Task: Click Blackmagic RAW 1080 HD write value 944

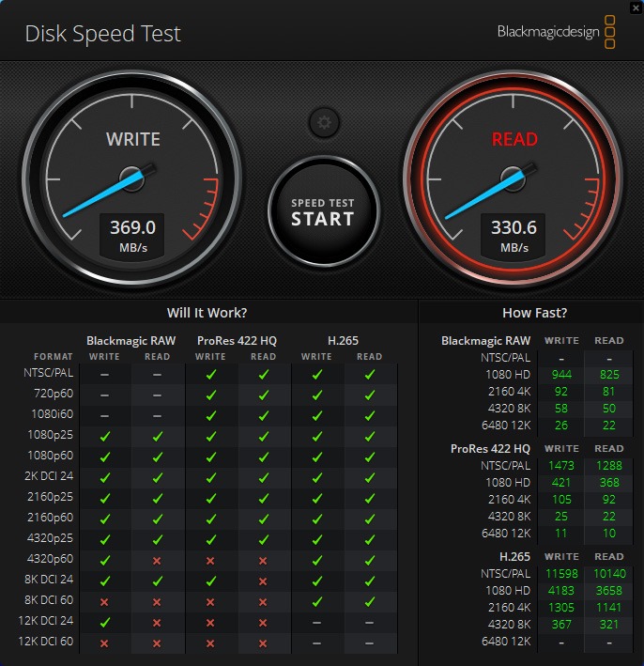Action: click(x=561, y=375)
